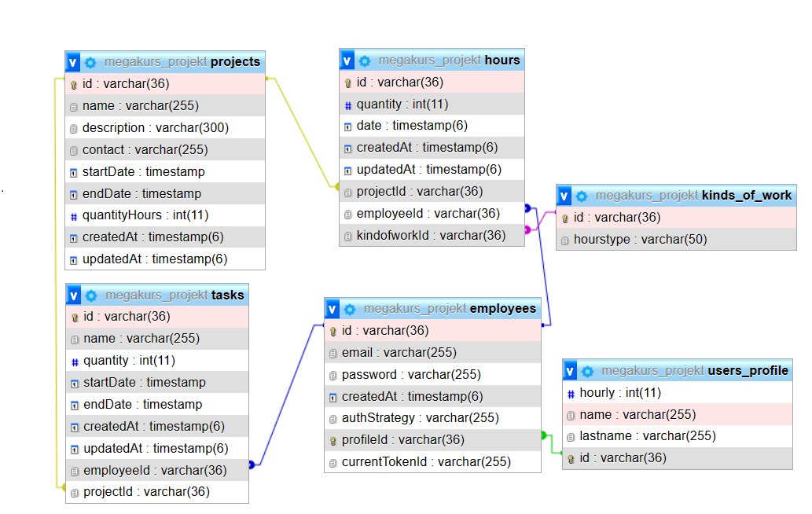Click the projects table title

(x=236, y=61)
